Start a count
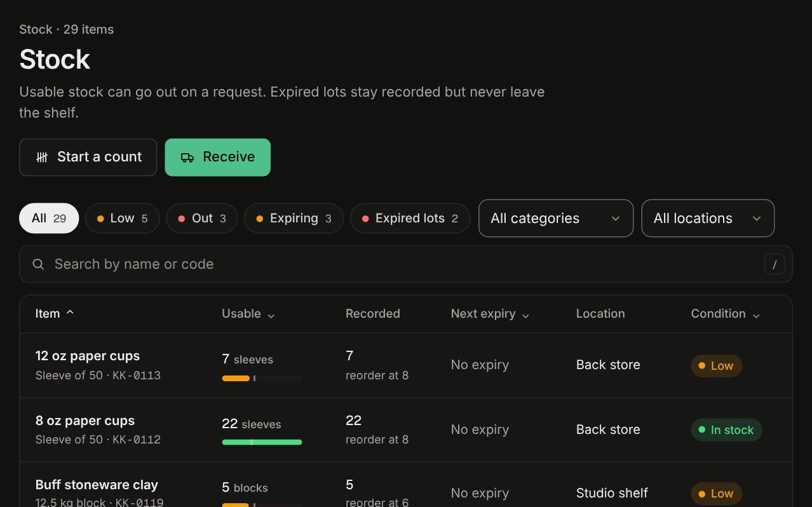 [x=88, y=158]
